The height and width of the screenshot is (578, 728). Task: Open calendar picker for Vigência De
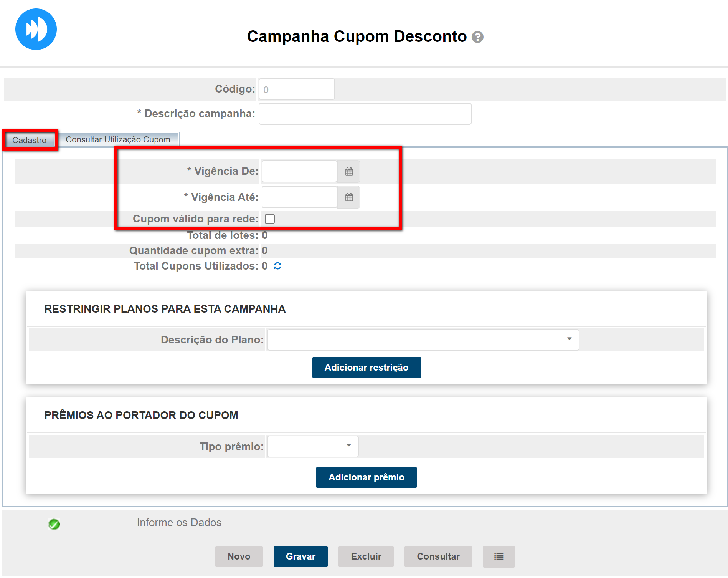click(x=349, y=171)
